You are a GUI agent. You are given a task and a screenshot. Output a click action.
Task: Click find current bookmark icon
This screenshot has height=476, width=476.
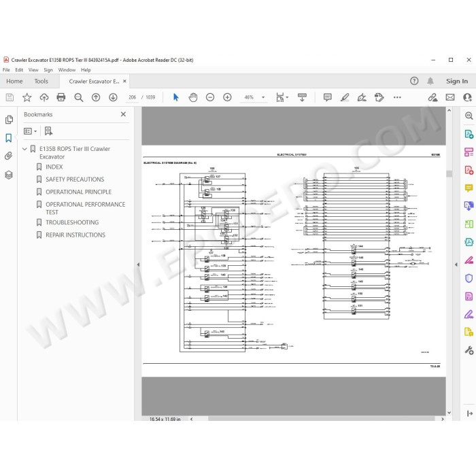48,131
